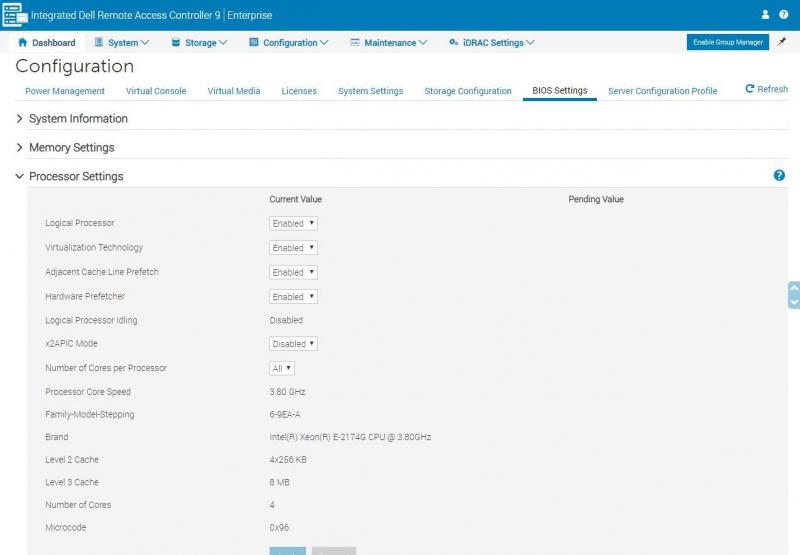Click side scroll up arrow widget
This screenshot has height=555, width=800.
click(794, 288)
